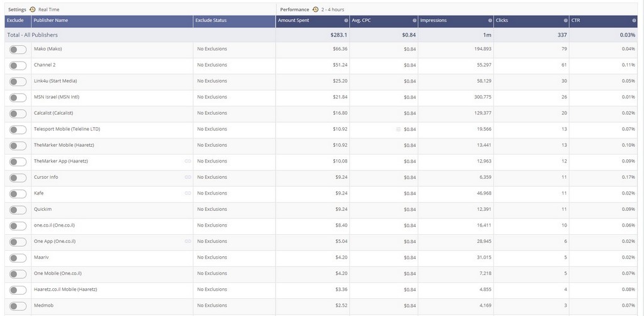Click link icon in One App row
Screen dimensions: 644x316
click(x=188, y=241)
